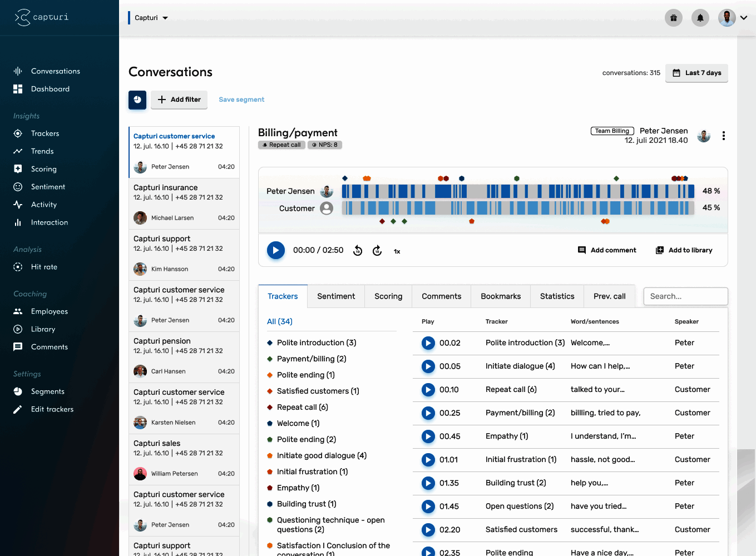This screenshot has width=756, height=556.
Task: Select the Sentiment icon in the sidebar
Action: tap(18, 186)
